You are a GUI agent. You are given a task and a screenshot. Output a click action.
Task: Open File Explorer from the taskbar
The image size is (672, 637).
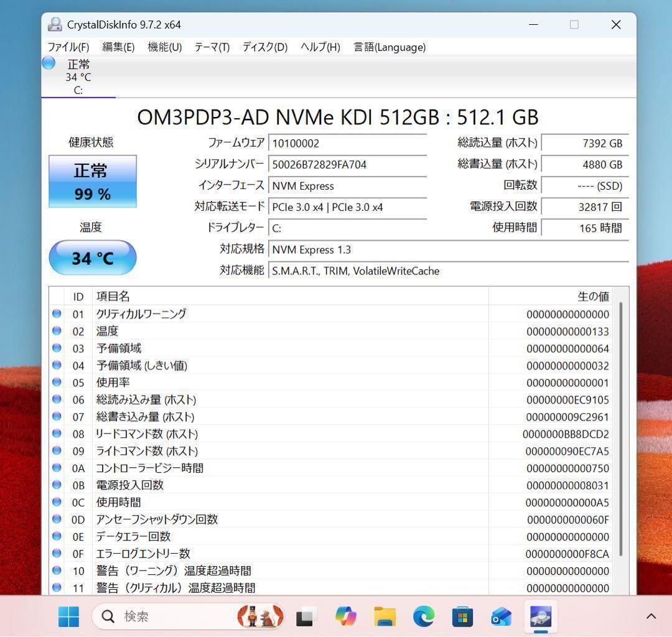[385, 616]
